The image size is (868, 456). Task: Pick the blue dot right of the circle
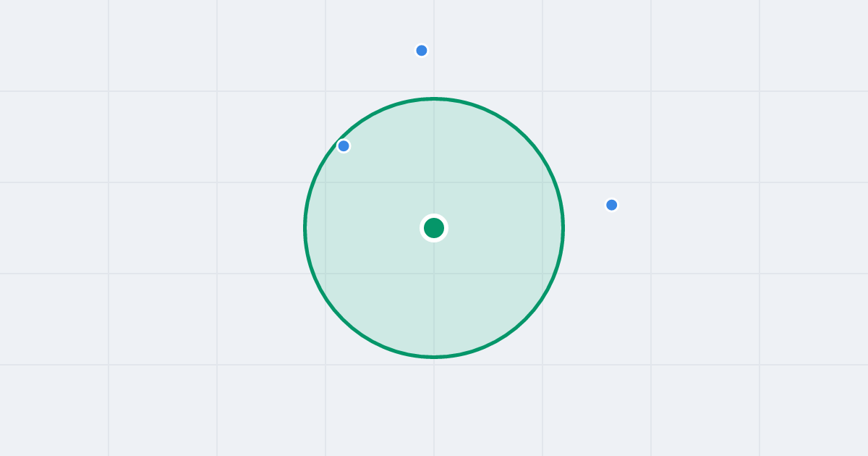[x=612, y=205]
